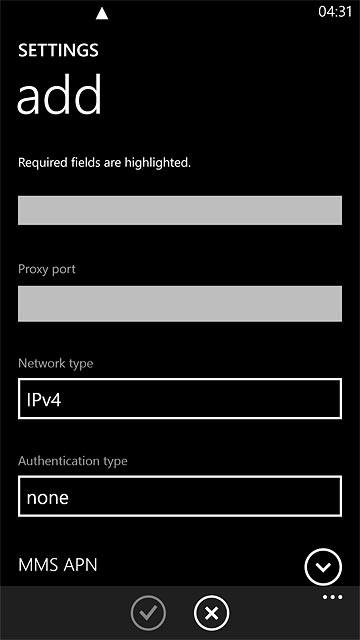
Task: Tap the large add page title
Action: pos(59,95)
